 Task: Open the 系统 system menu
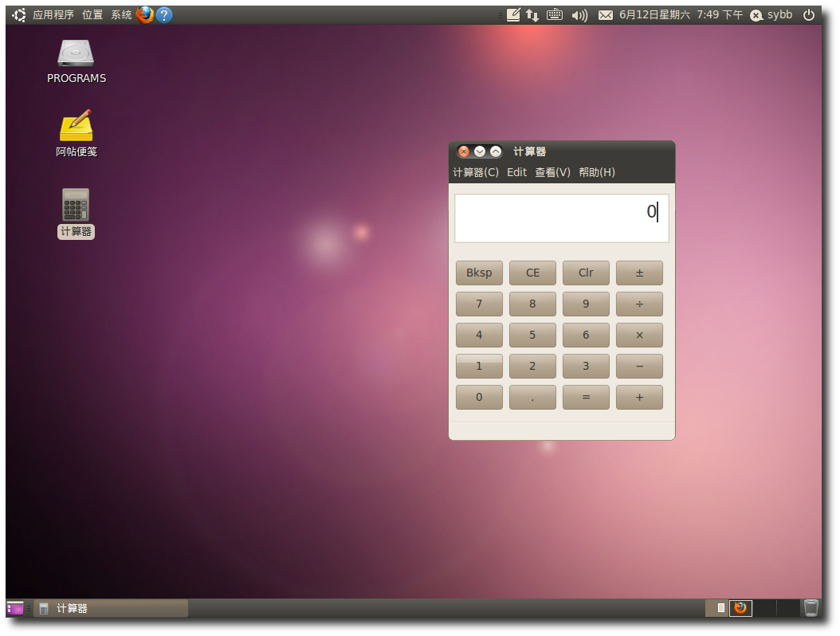coord(121,15)
